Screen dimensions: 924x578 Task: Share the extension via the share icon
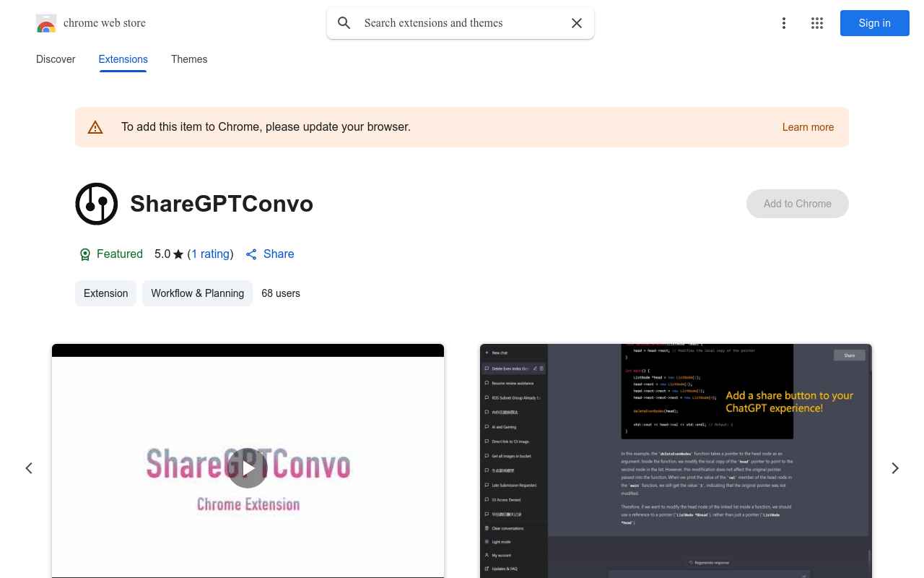[251, 254]
